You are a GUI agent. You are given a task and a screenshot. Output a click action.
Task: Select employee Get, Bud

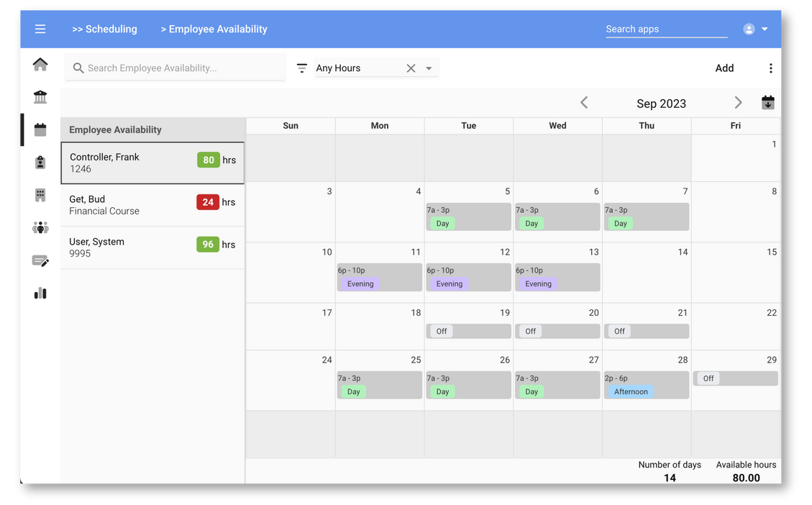pyautogui.click(x=152, y=205)
